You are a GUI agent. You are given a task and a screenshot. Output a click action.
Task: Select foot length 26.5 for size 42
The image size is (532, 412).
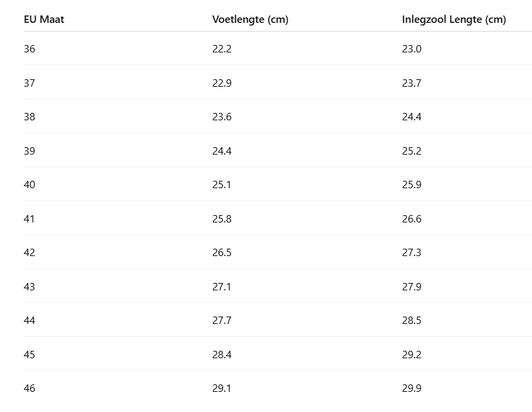[x=222, y=253]
